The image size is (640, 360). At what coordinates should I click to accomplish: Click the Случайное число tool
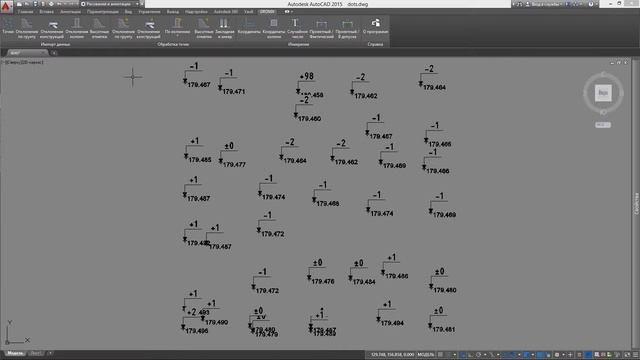click(x=297, y=28)
